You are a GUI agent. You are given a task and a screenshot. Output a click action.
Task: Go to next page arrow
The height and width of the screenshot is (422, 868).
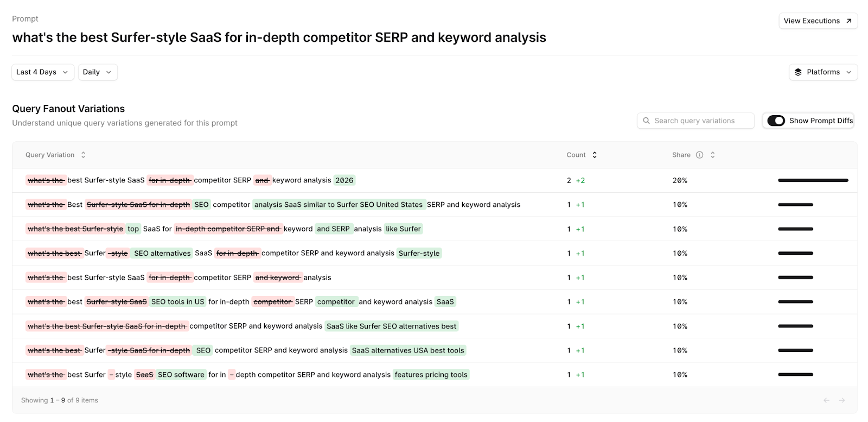tap(842, 400)
